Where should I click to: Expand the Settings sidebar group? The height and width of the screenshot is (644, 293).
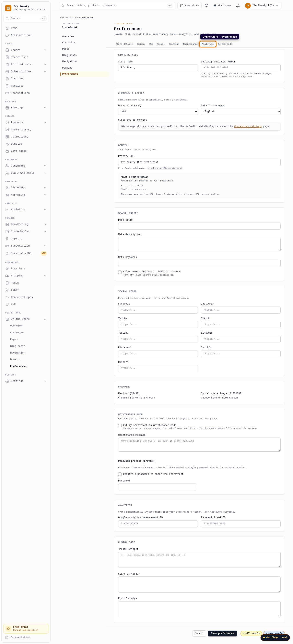45,381
